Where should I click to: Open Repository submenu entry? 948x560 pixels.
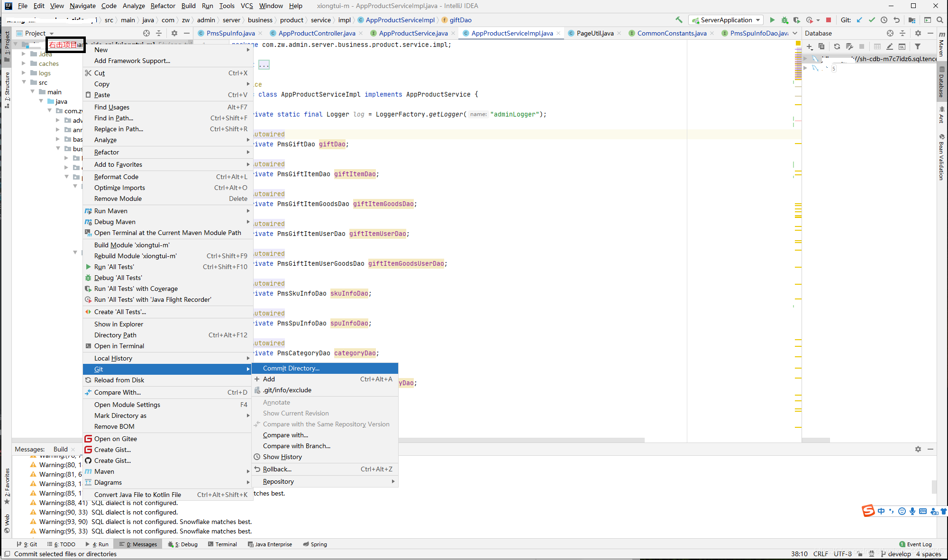(x=325, y=481)
